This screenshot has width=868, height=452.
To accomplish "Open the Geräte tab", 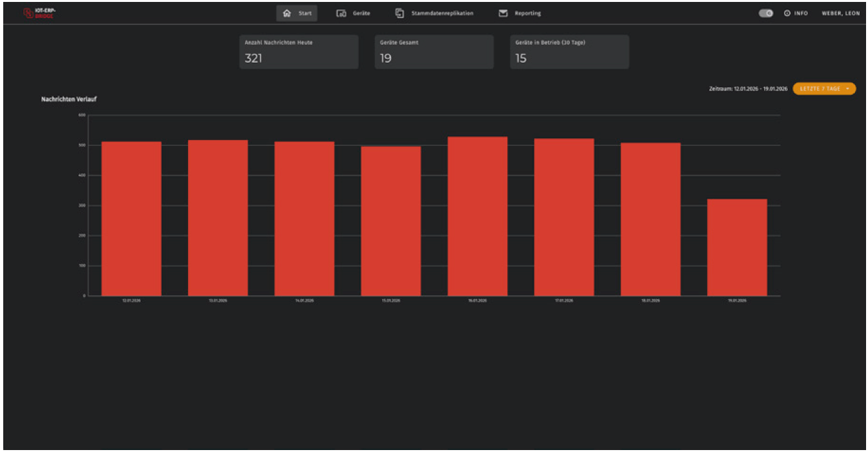I will pos(361,14).
